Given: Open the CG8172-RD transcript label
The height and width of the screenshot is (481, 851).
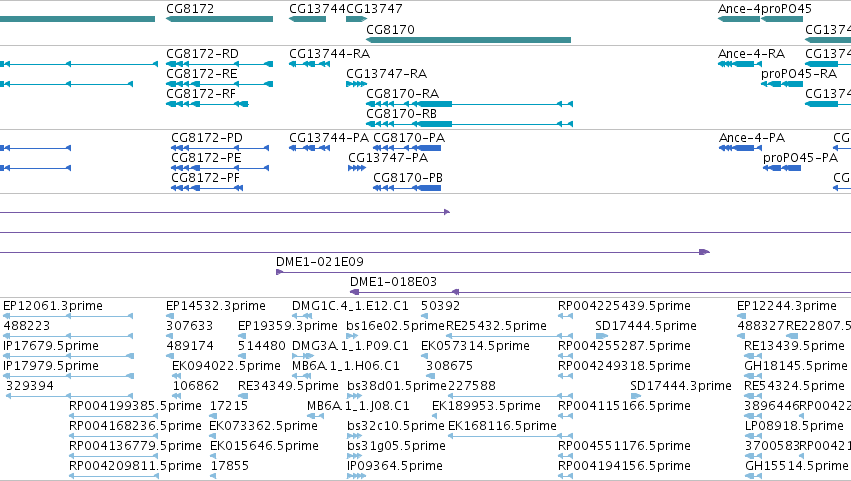Looking at the screenshot, I should [x=202, y=54].
